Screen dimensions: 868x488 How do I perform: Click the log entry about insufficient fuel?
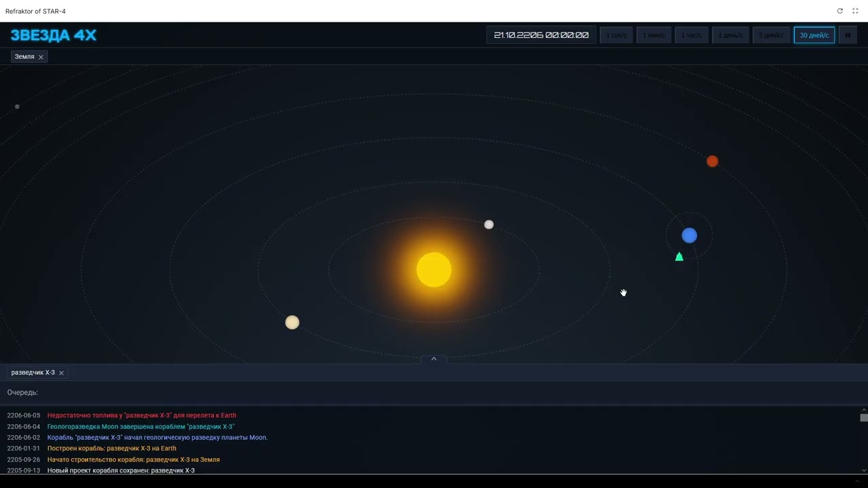[142, 415]
